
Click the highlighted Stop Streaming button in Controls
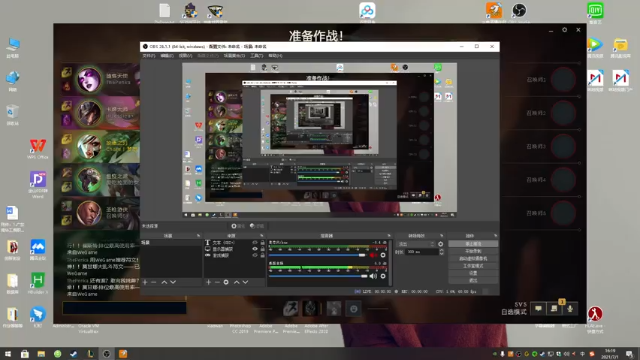pyautogui.click(x=473, y=244)
